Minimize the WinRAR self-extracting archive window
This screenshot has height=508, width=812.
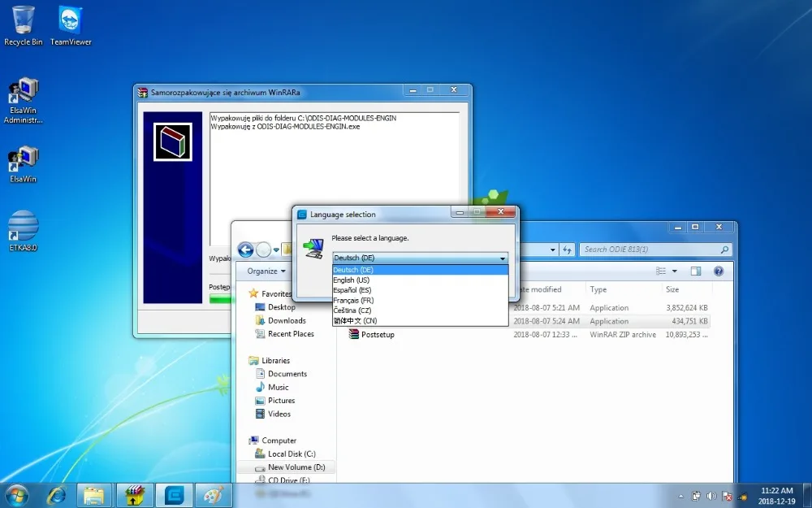click(x=412, y=89)
